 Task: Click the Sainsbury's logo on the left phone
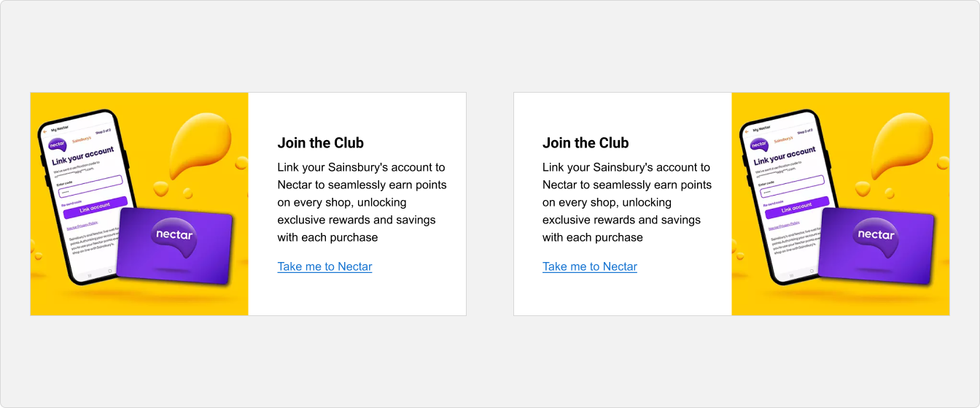pyautogui.click(x=81, y=138)
